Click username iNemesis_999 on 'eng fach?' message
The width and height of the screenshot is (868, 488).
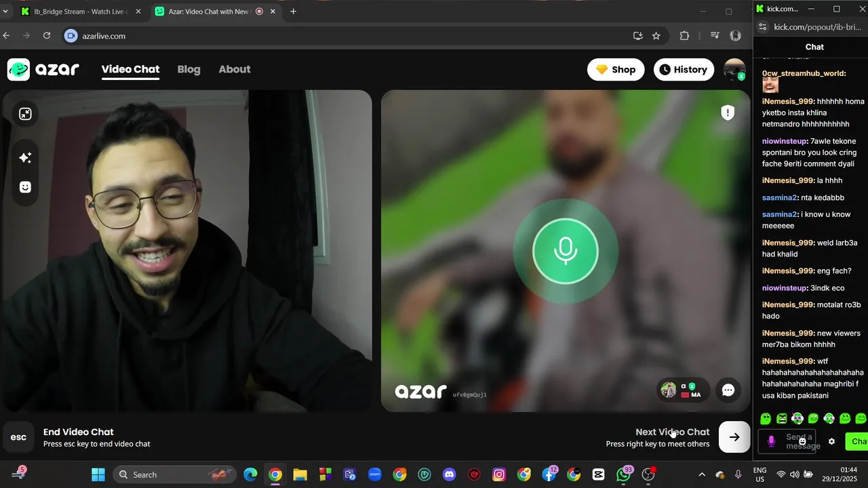click(788, 271)
